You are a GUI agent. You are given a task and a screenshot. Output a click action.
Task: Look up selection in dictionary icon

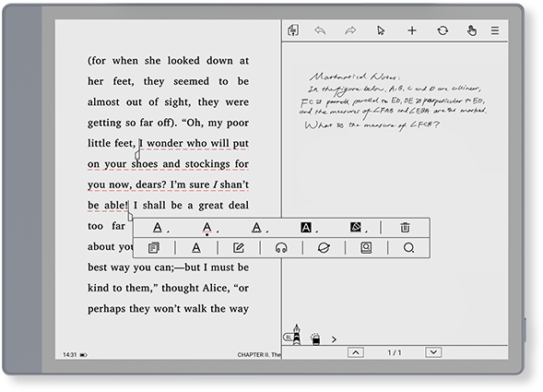366,248
